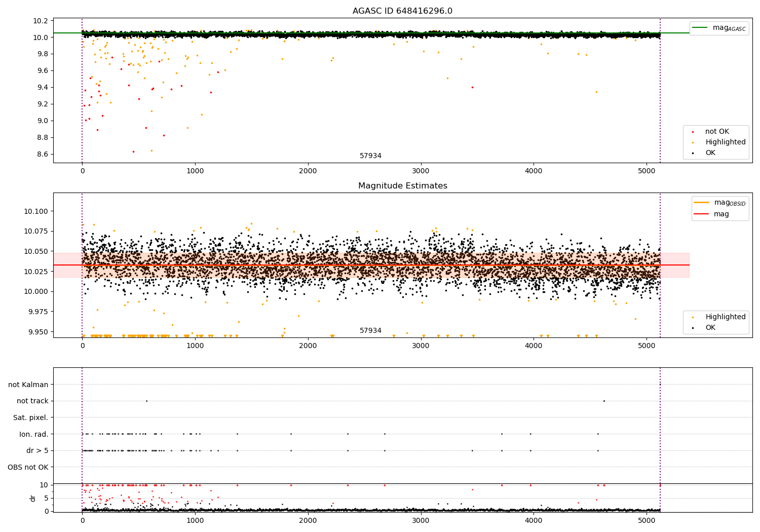Click the '10.2' y-axis tick label
Screen dimensions: 760x532
(x=41, y=21)
